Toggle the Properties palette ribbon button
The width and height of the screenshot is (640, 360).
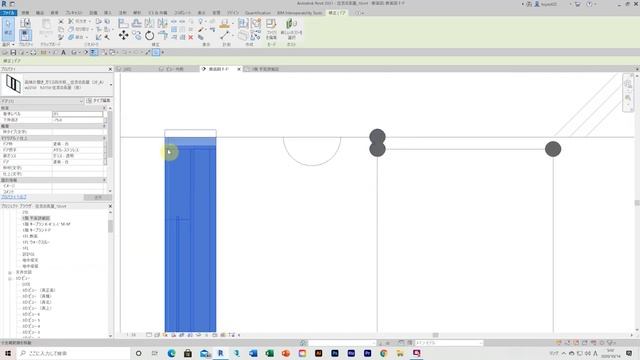click(x=25, y=35)
